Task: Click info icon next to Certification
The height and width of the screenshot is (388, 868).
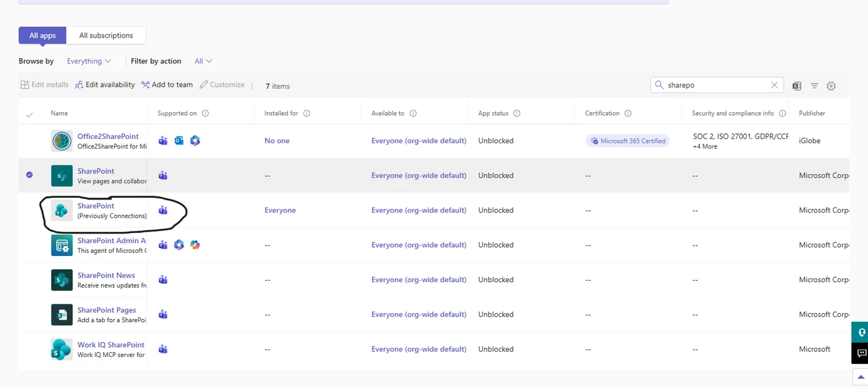Action: point(628,113)
